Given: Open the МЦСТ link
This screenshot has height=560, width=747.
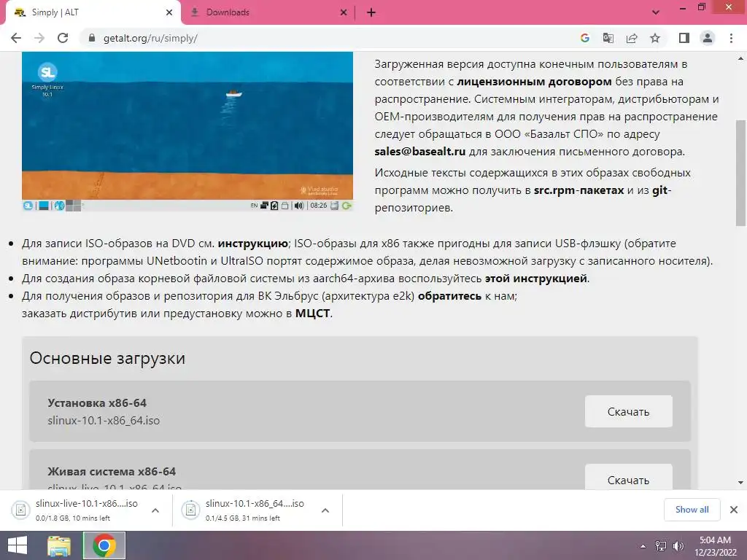Looking at the screenshot, I should (x=312, y=314).
